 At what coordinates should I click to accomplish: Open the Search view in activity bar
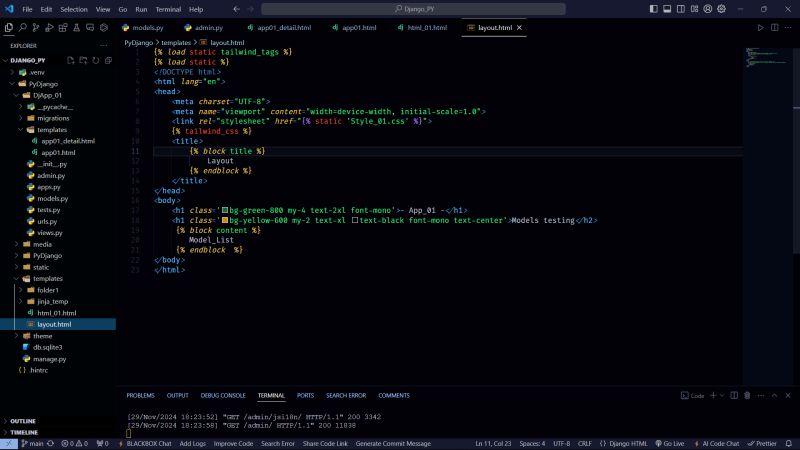22,28
